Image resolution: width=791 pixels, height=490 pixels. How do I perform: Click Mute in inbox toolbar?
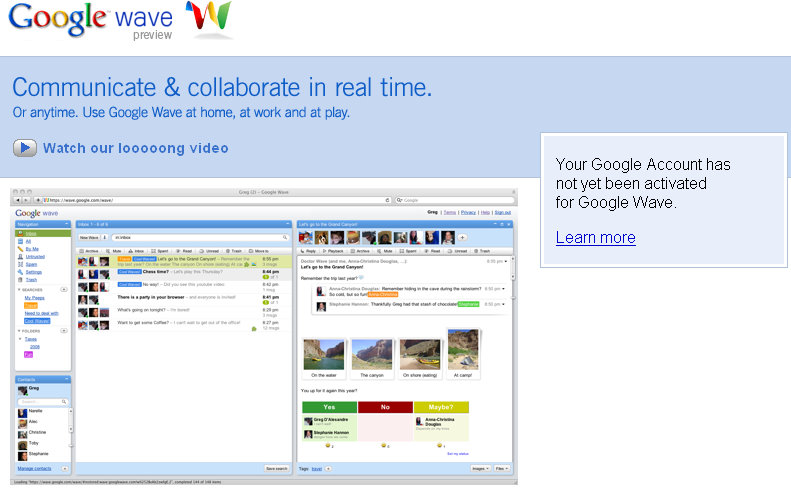pos(114,251)
